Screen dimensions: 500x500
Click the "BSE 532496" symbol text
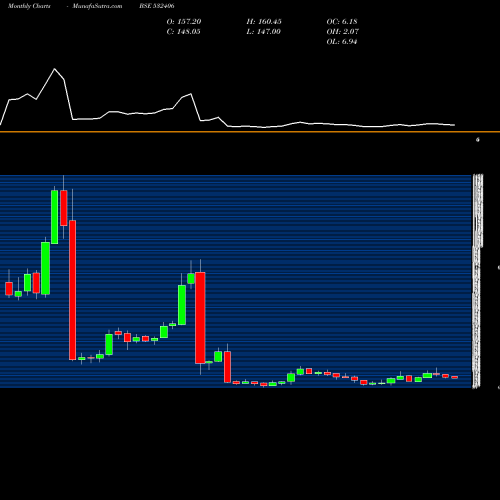(x=157, y=6)
